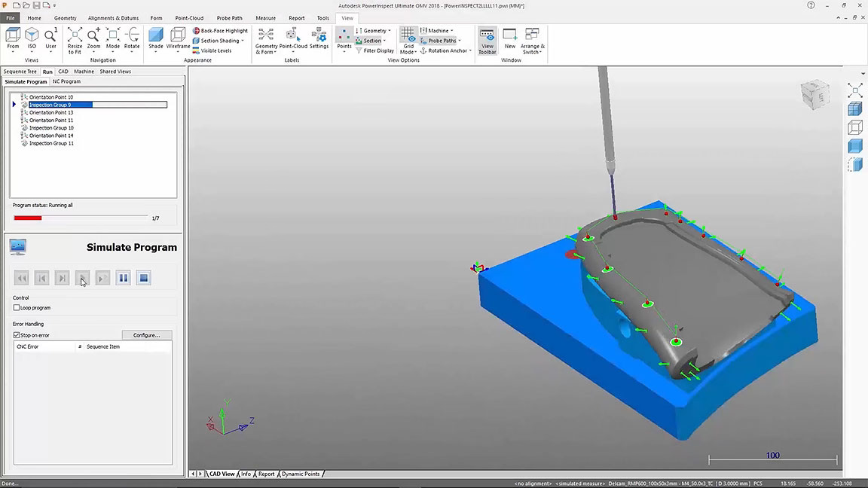This screenshot has width=868, height=488.
Task: Open the File menu button
Action: (x=11, y=18)
